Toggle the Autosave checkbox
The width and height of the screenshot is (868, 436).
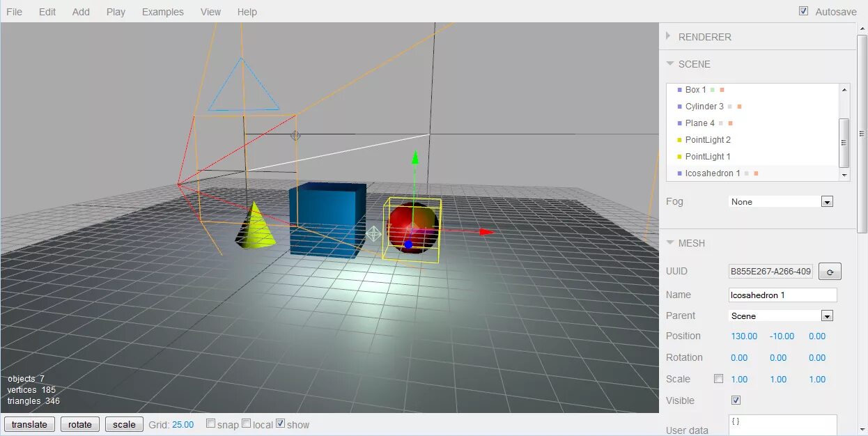[804, 11]
